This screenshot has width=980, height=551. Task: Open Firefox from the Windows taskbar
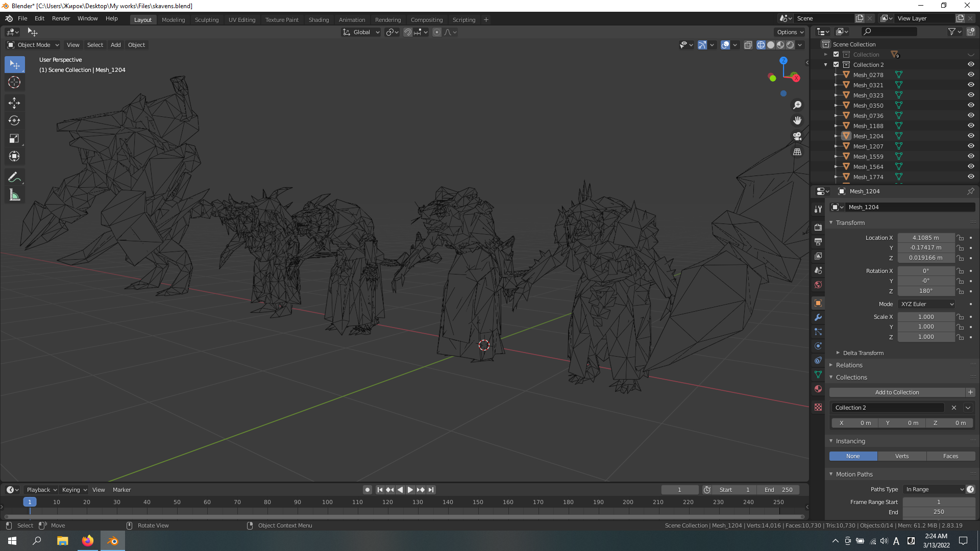[x=88, y=541]
